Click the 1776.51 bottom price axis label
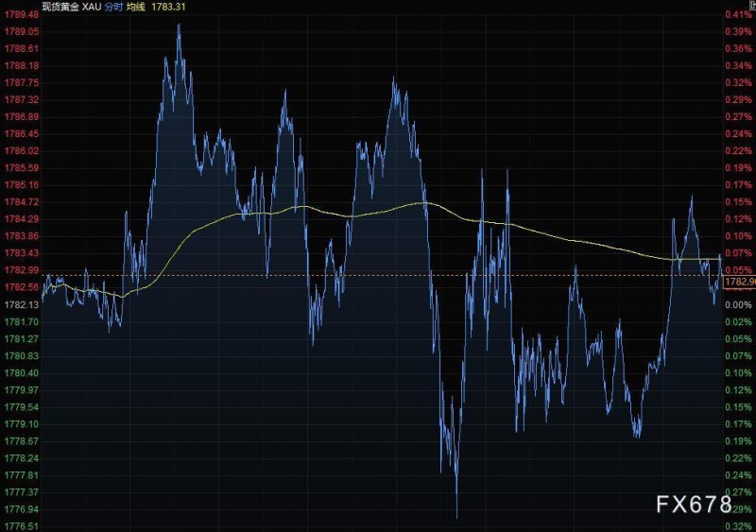756x532 pixels. (x=21, y=526)
